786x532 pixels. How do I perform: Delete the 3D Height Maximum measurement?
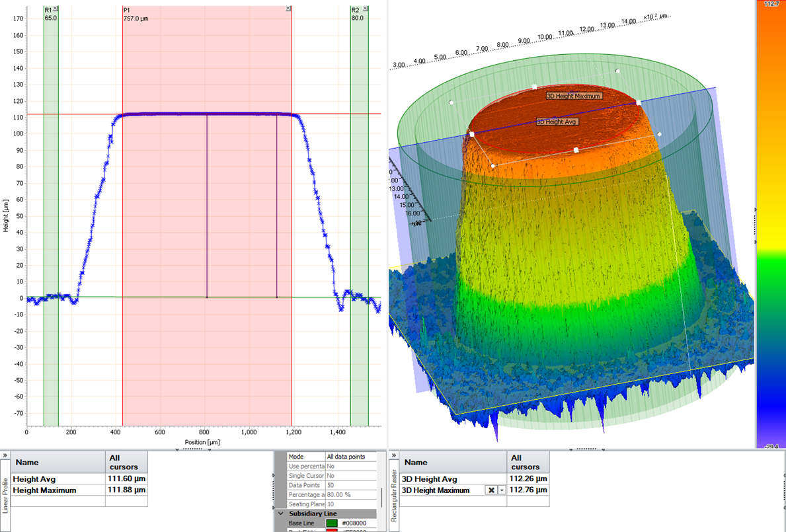click(491, 490)
